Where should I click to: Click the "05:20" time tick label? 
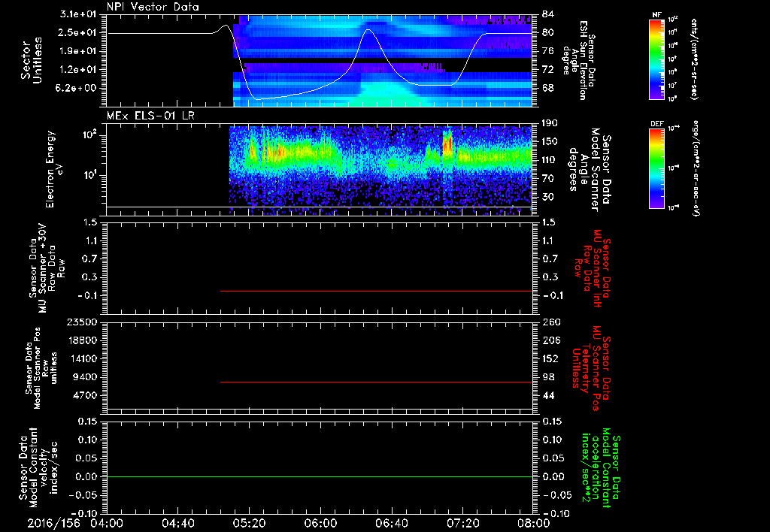250,523
